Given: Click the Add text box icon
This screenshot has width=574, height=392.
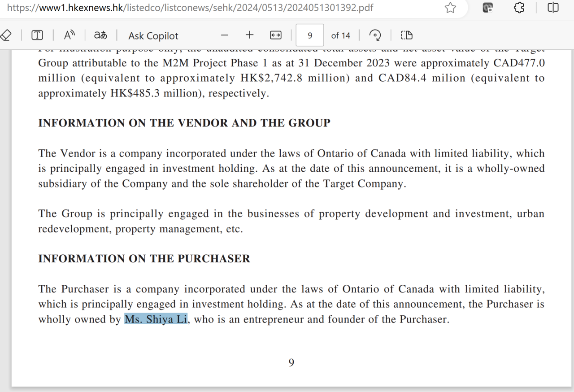Looking at the screenshot, I should [x=37, y=35].
